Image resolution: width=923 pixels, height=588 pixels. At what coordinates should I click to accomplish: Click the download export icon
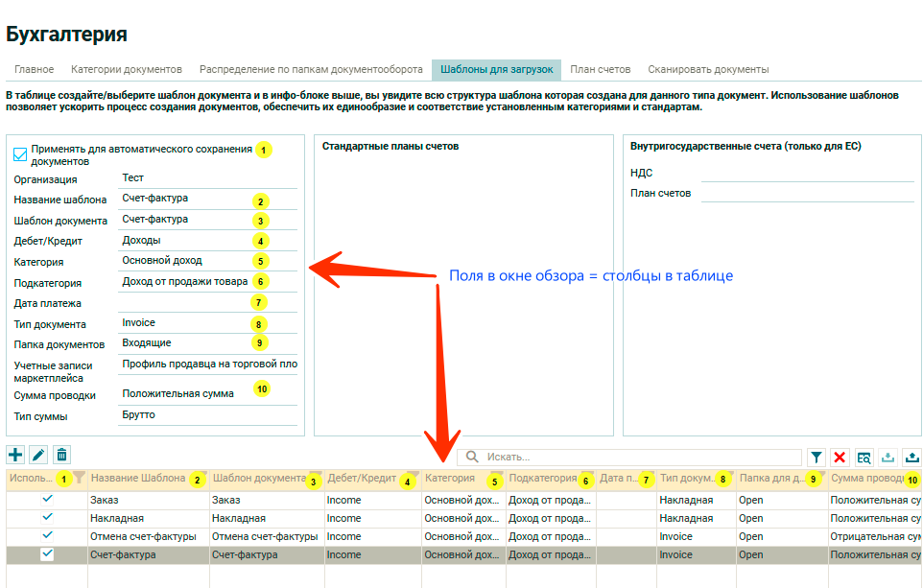pos(887,458)
